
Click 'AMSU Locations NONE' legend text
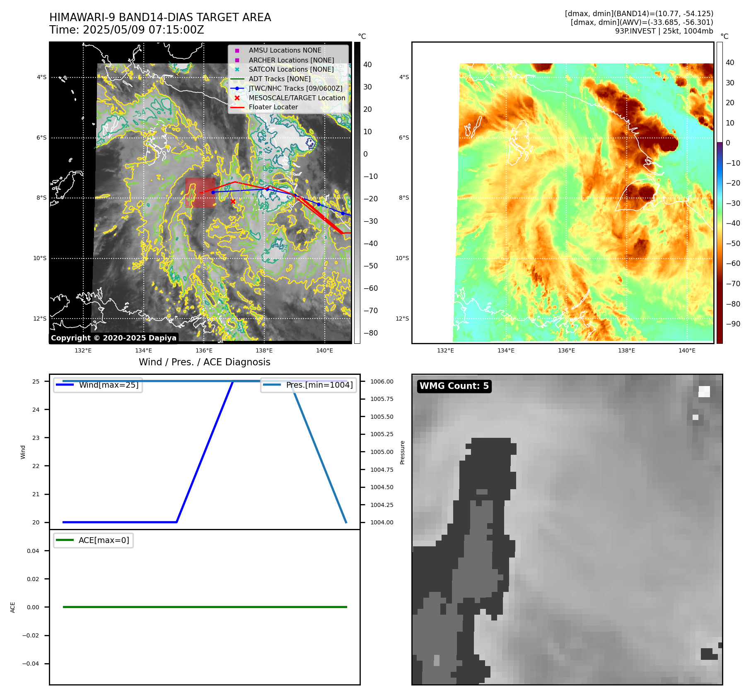pyautogui.click(x=285, y=51)
